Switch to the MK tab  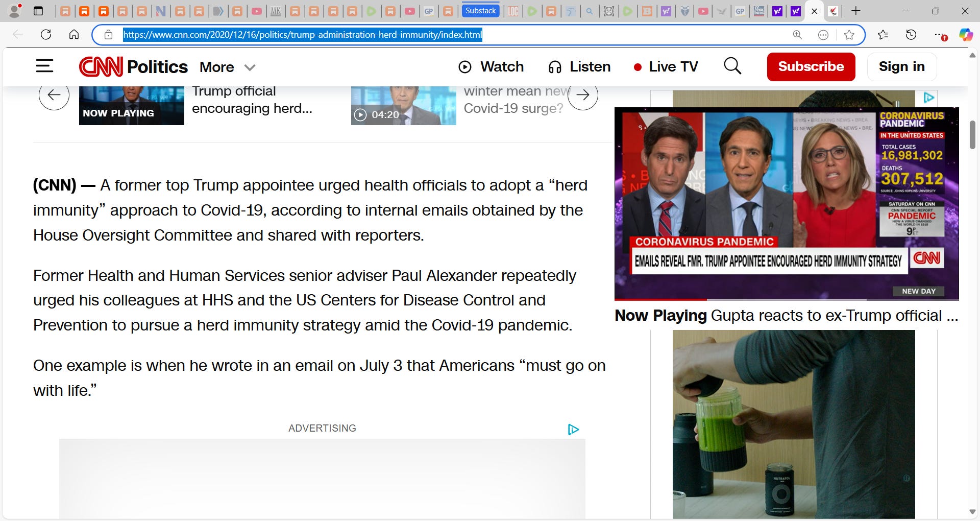click(276, 11)
